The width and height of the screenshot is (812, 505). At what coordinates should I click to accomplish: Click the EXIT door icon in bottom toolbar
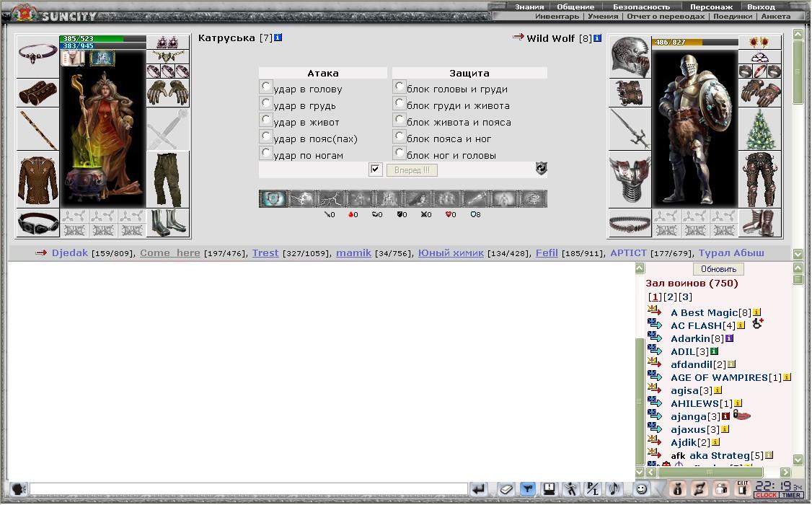point(743,488)
